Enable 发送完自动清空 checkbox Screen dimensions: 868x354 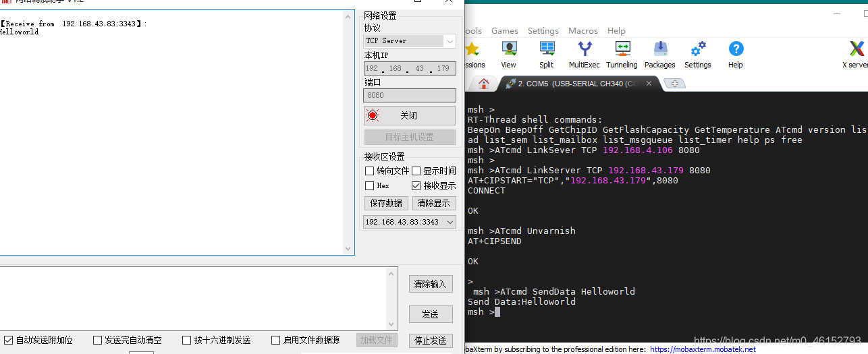coord(97,340)
